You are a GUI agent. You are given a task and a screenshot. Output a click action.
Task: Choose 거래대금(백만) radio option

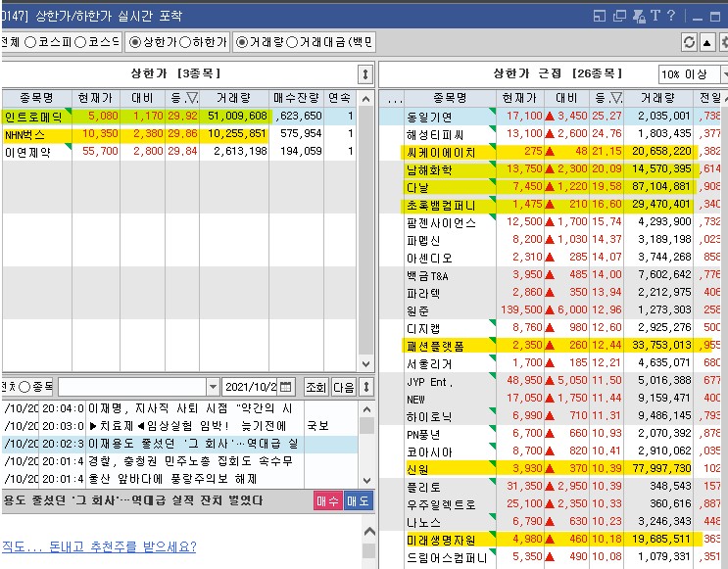tap(292, 42)
